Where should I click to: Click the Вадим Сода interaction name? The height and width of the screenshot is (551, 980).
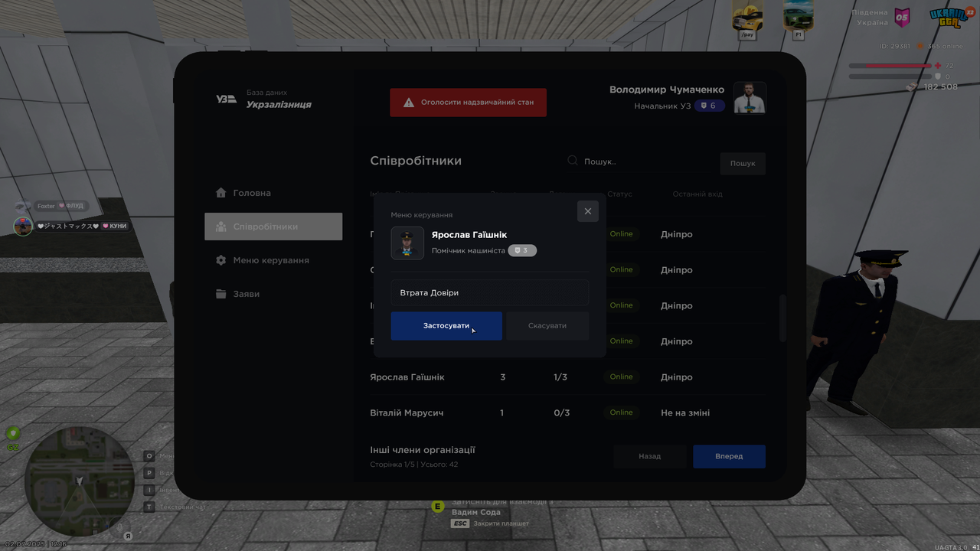[476, 512]
